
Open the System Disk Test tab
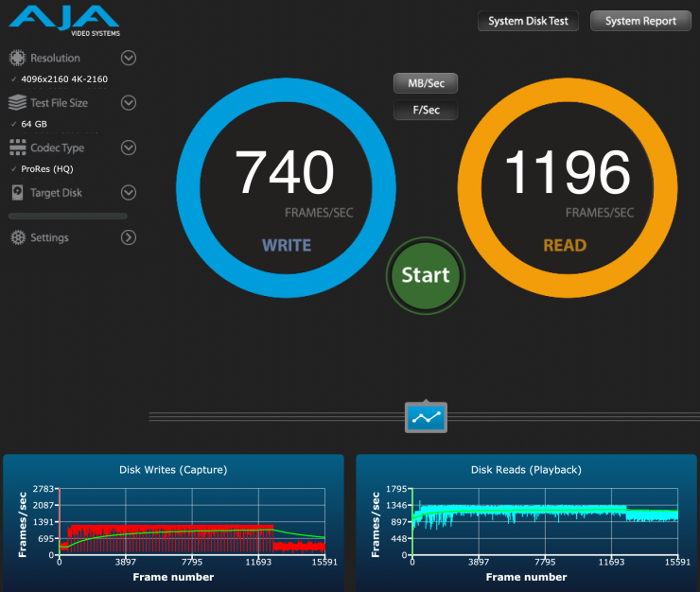[x=528, y=21]
